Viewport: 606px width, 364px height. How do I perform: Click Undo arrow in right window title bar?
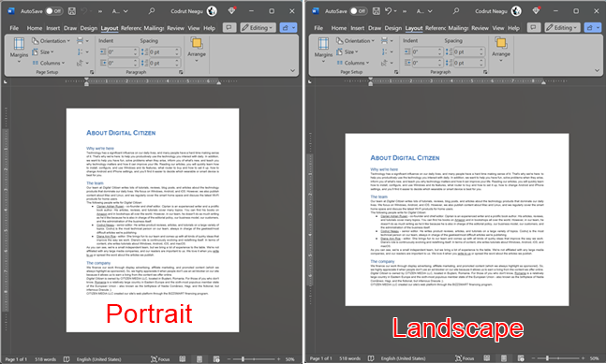(x=389, y=11)
